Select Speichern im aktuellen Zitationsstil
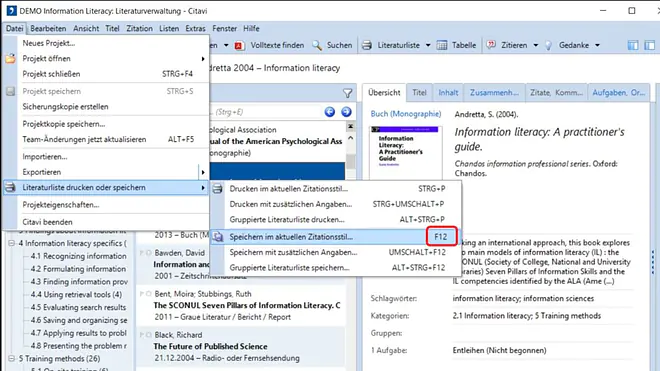Viewport: 660px width, 371px height. tap(335, 237)
